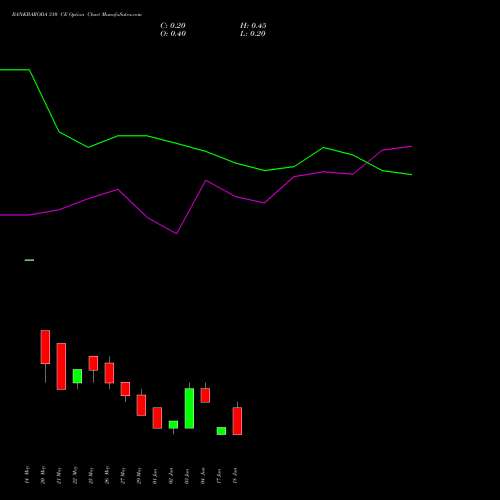The width and height of the screenshot is (500, 500).
Task: Click the '01 Jun' date axis label
Action: tap(155, 476)
